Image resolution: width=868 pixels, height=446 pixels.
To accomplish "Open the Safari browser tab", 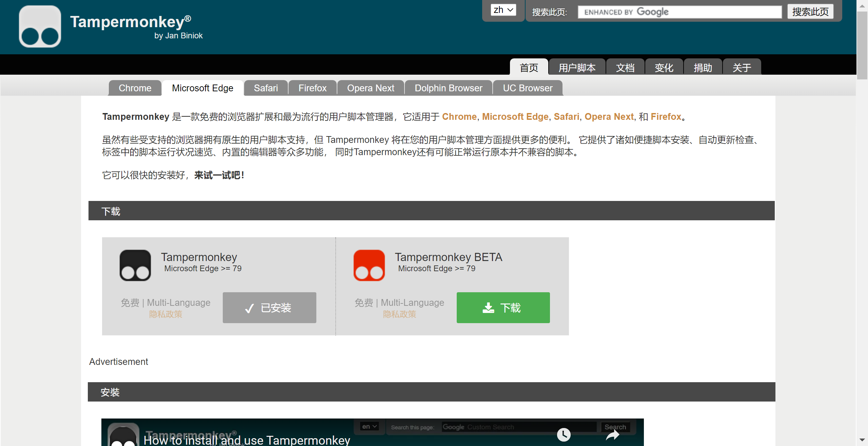I will click(x=266, y=88).
